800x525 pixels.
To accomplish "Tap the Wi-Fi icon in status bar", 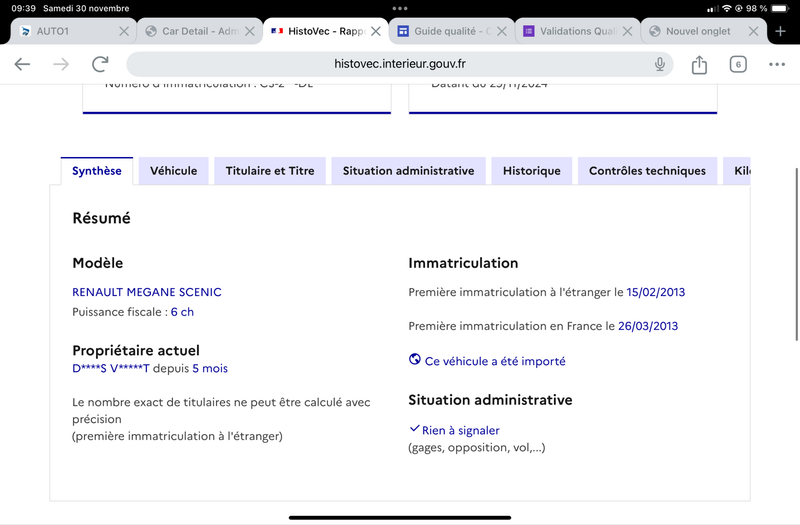I will [727, 8].
